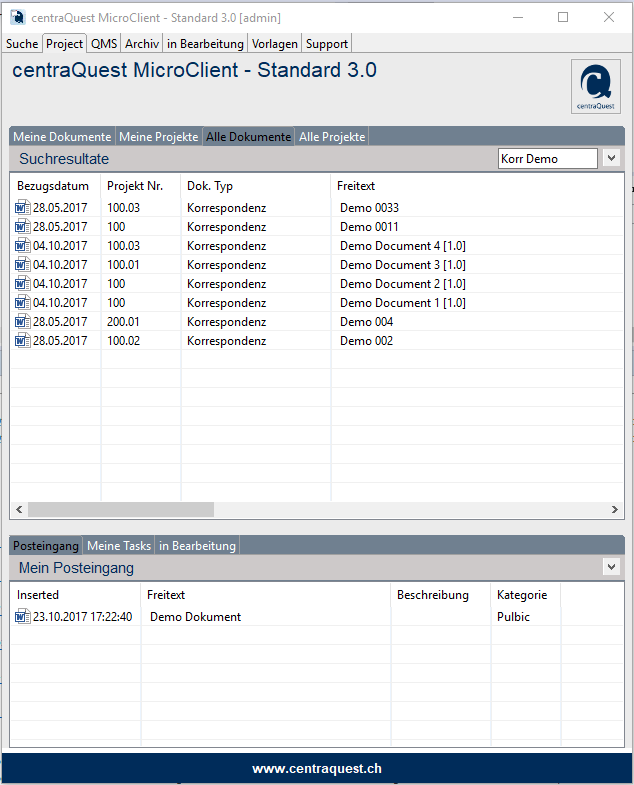
Task: Click Word icon of Demo 0033 row
Action: tap(23, 207)
